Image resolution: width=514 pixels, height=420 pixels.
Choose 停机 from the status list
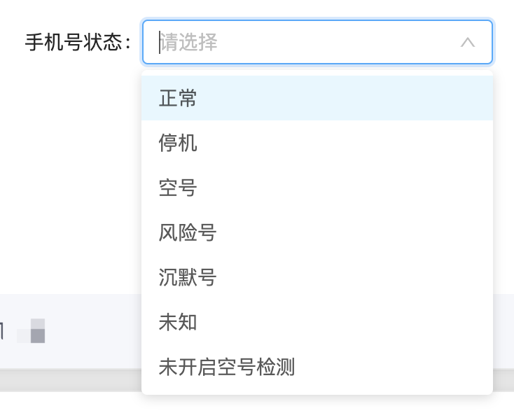pyautogui.click(x=317, y=143)
